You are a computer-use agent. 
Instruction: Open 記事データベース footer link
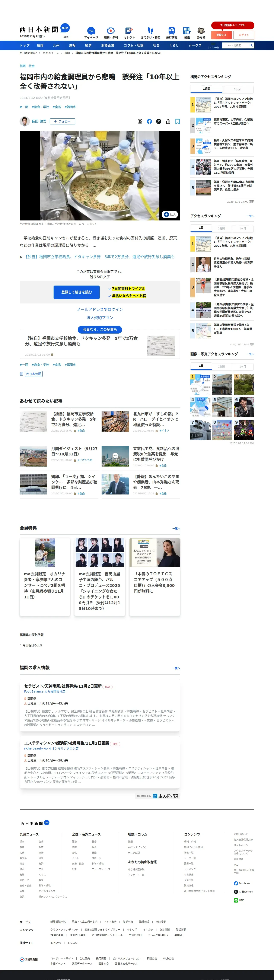(82, 964)
